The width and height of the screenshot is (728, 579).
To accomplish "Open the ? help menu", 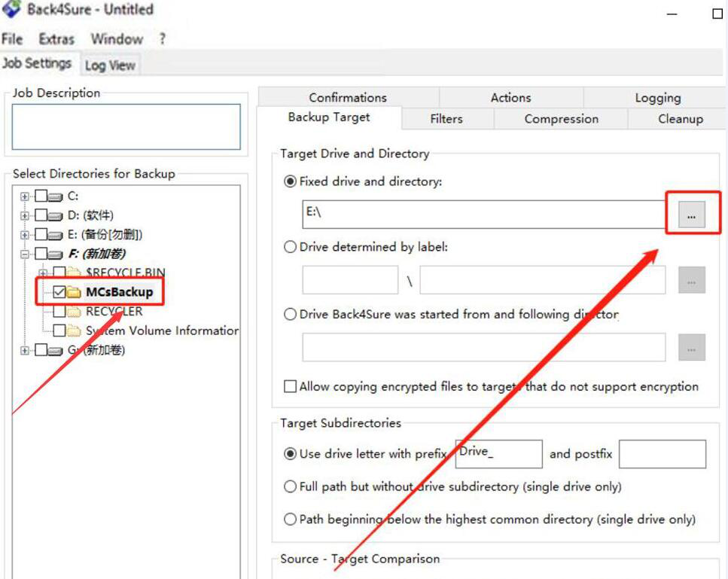I will coord(162,39).
